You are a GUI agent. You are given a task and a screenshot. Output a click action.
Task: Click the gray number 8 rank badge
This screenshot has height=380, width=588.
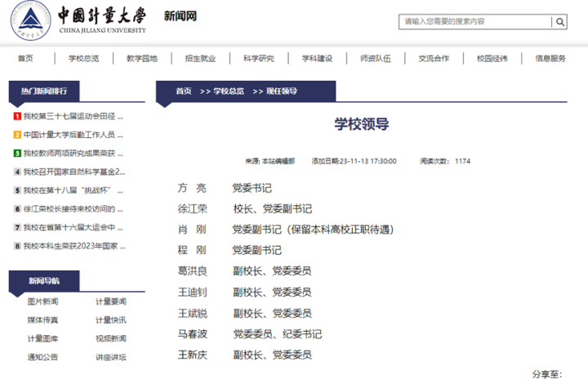pos(17,246)
